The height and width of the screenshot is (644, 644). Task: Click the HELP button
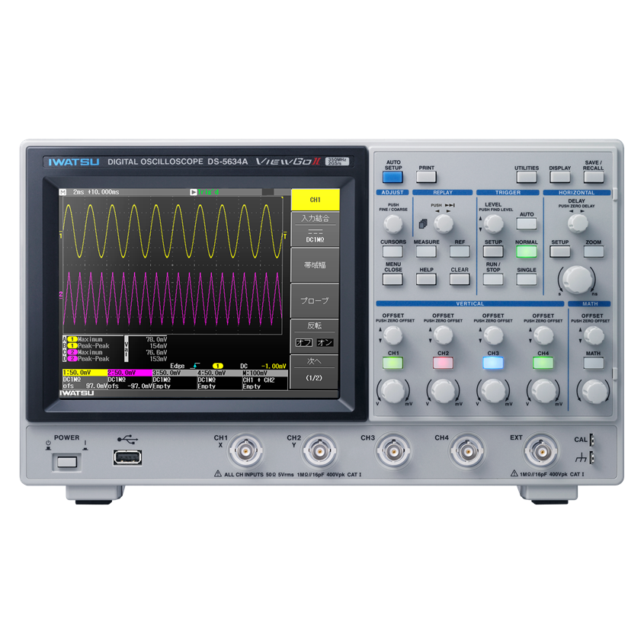426,279
